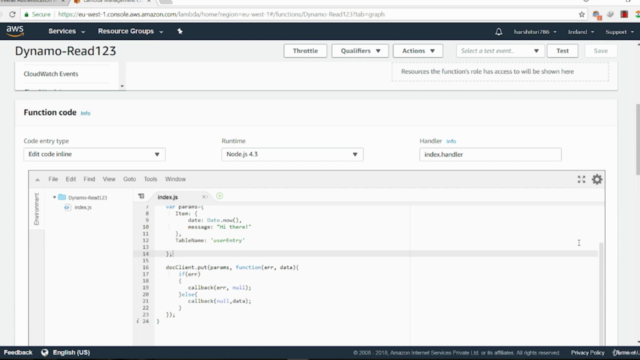
Task: Open the Qualifiers dropdown
Action: click(x=360, y=51)
